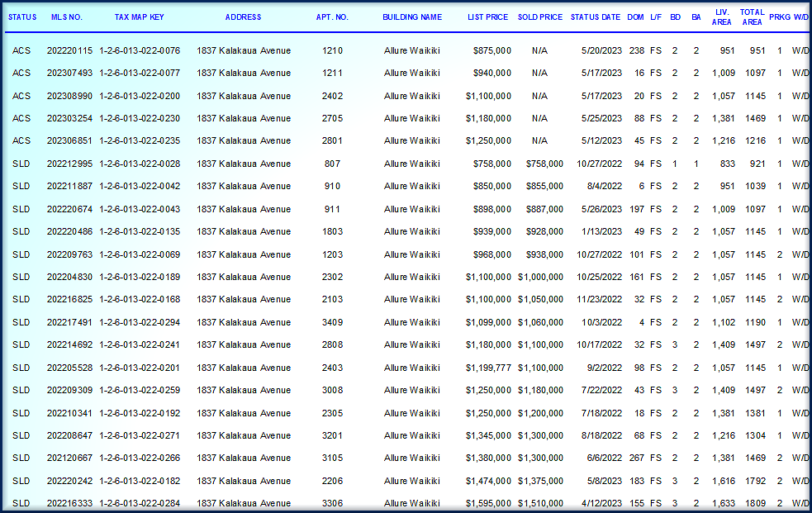This screenshot has height=513, width=812.
Task: Click the LIV. AREA column header
Action: tap(721, 17)
